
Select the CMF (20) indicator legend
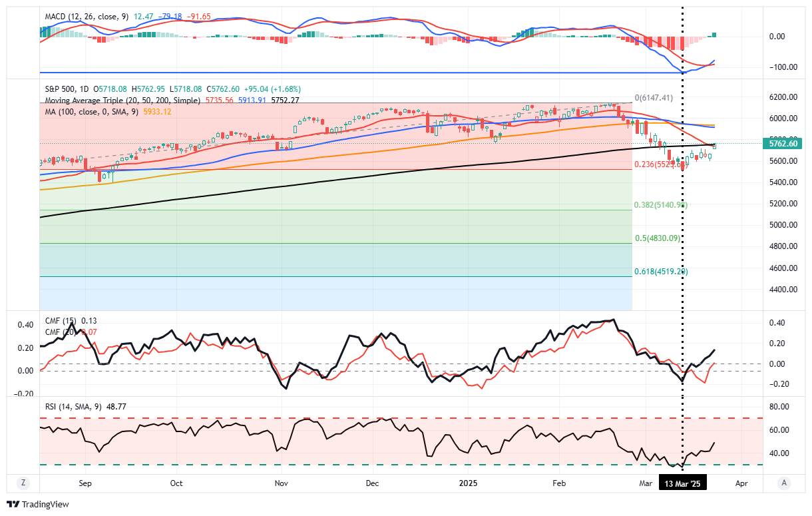click(61, 331)
